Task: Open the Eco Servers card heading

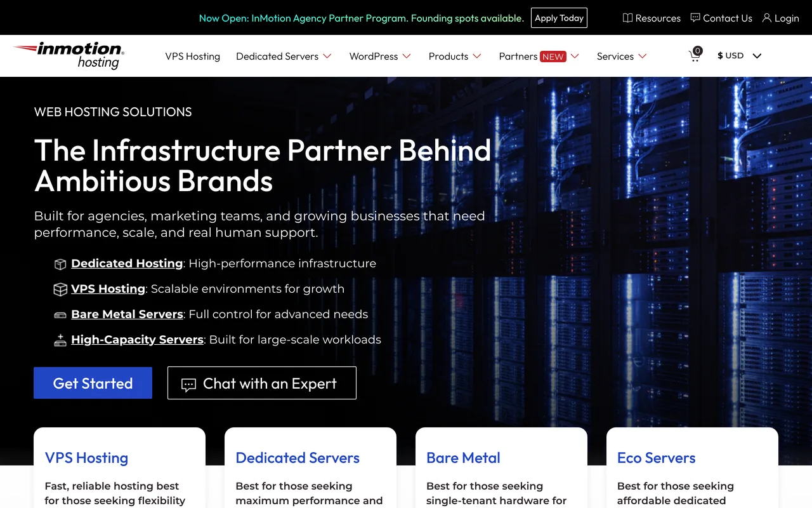Action: pos(656,458)
